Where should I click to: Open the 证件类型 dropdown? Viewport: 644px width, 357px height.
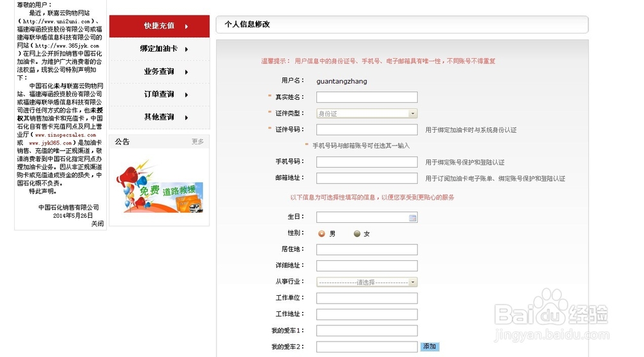(x=367, y=113)
